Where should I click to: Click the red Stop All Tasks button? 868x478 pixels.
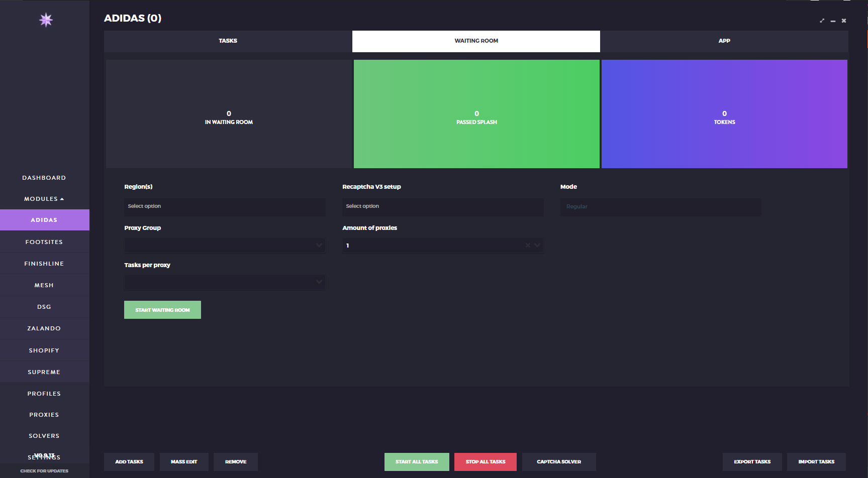pos(486,462)
